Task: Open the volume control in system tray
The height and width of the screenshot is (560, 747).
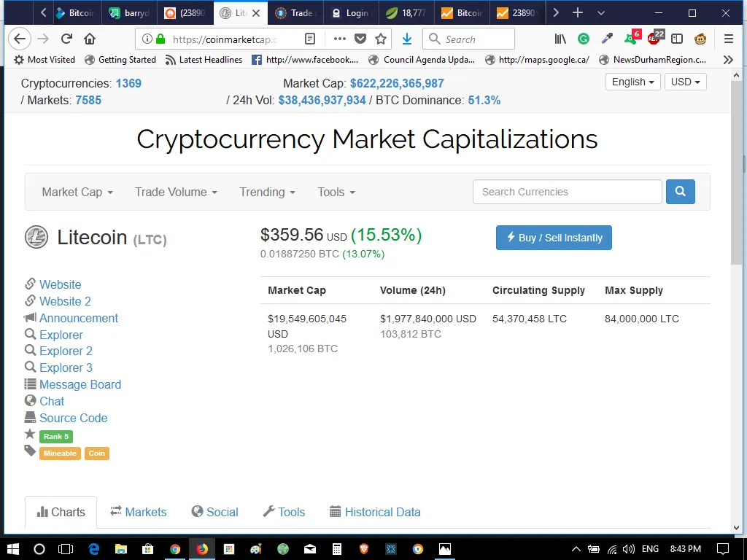Action: tap(628, 549)
